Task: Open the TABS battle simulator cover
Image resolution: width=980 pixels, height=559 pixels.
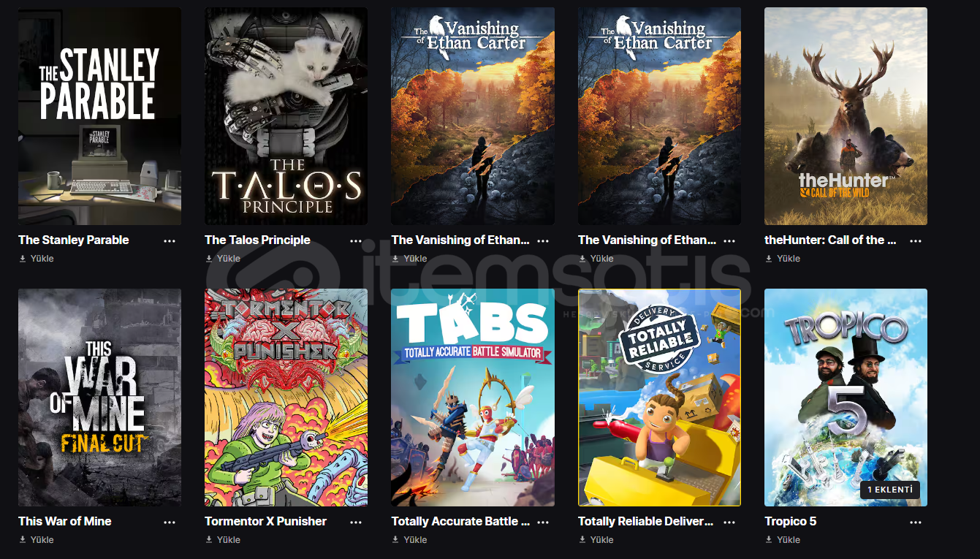Action: pyautogui.click(x=473, y=398)
